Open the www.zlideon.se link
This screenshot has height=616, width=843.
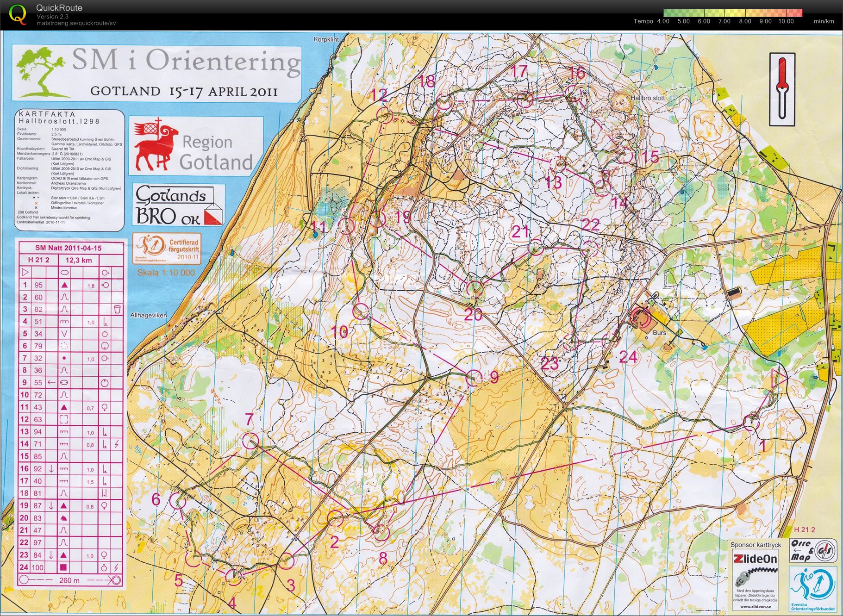coord(756,607)
